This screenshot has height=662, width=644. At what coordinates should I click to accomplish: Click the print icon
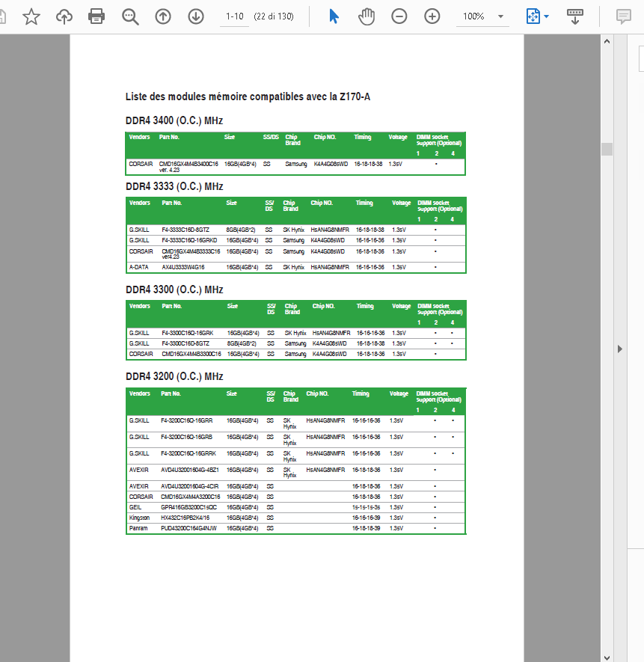96,17
